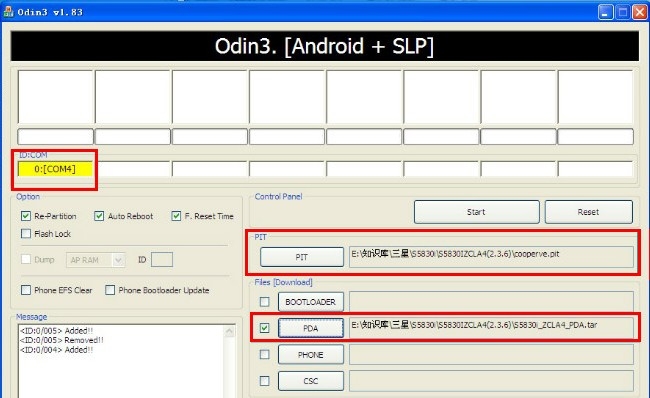This screenshot has height=398, width=650.
Task: Click the PIT file path field
Action: [x=491, y=257]
